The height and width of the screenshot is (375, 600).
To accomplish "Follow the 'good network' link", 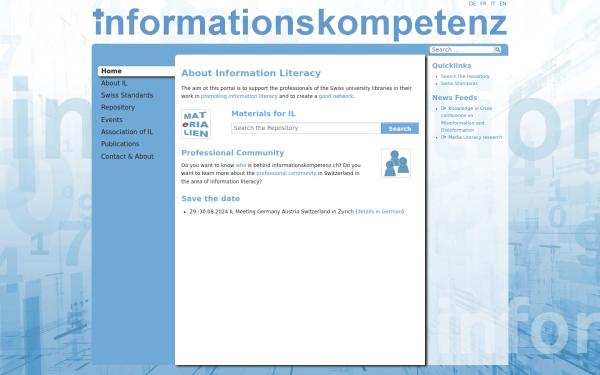I will point(336,96).
